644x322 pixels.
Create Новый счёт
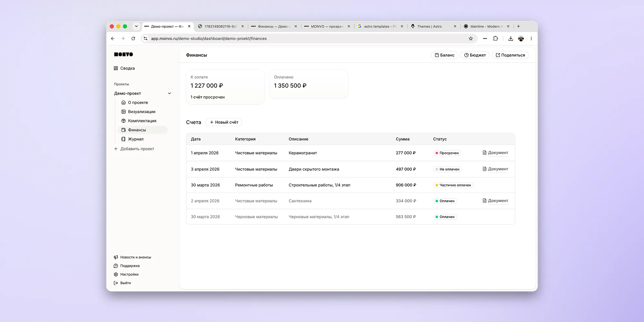[x=224, y=122]
